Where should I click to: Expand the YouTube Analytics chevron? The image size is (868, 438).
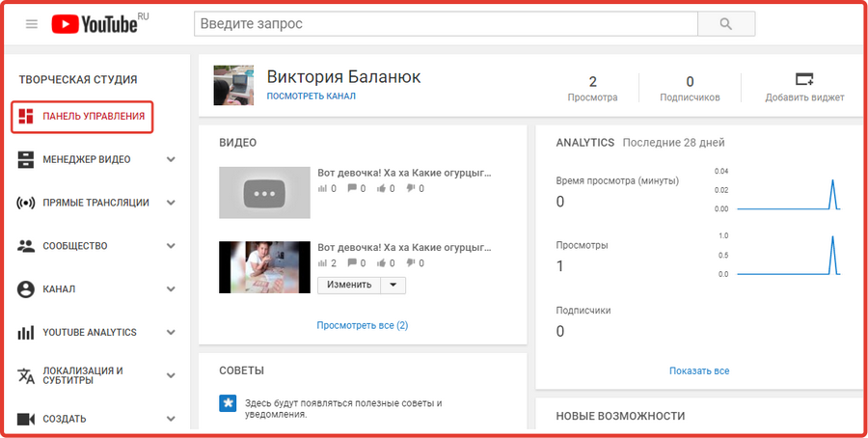[x=171, y=332]
